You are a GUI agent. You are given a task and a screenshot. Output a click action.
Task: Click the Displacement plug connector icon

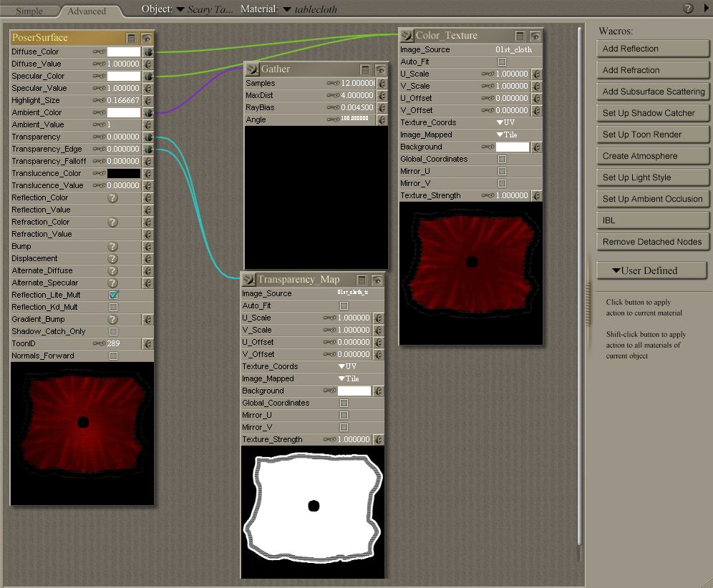tap(147, 258)
